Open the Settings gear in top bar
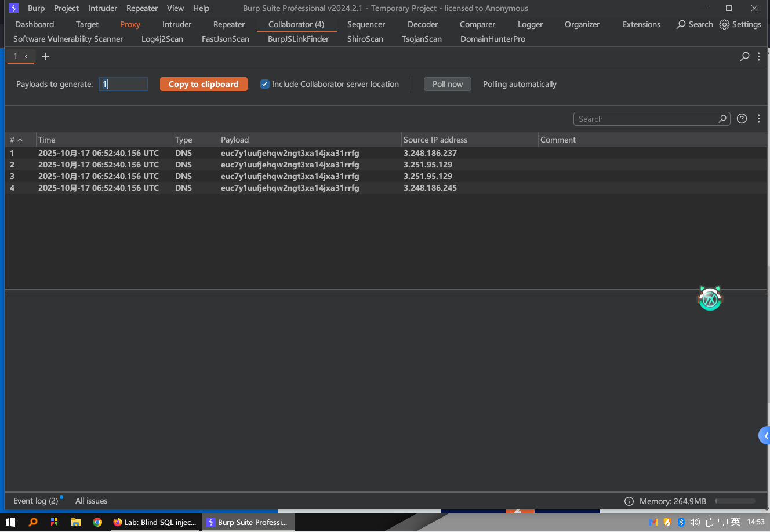The image size is (770, 532). (740, 24)
